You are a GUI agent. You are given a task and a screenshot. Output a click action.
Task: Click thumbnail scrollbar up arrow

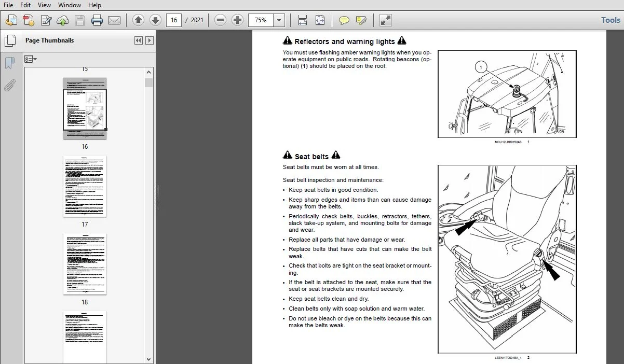tap(149, 73)
